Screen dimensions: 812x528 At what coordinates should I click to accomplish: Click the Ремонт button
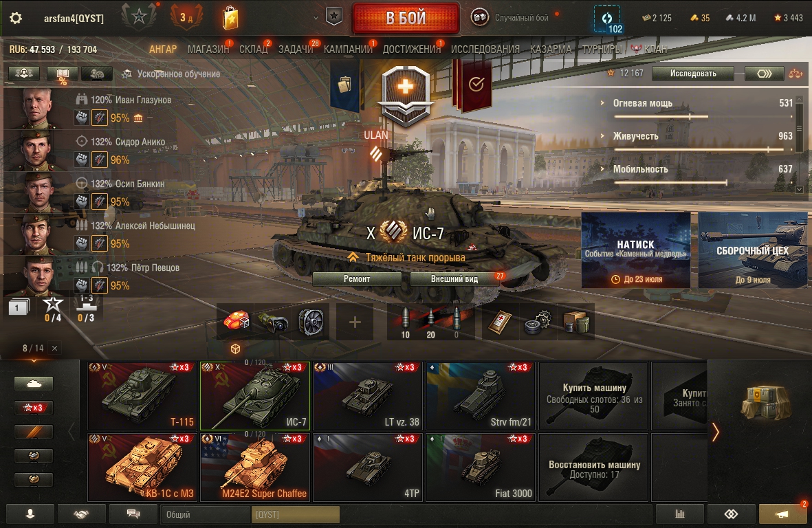coord(357,279)
